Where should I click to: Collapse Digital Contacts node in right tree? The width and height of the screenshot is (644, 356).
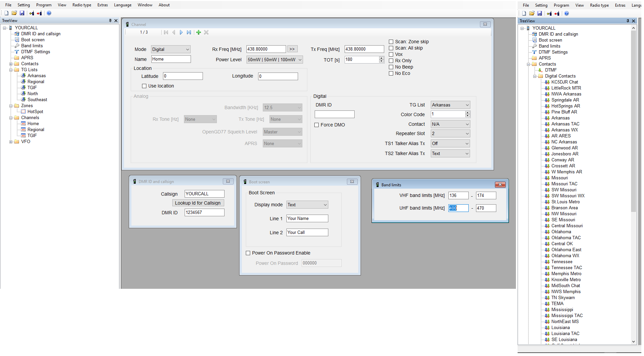(x=535, y=76)
